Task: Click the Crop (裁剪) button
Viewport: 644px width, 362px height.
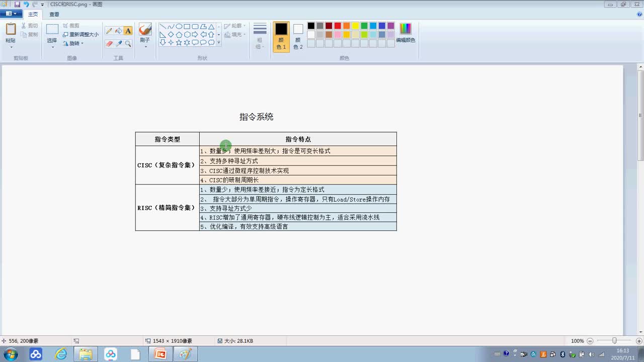Action: 71,26
